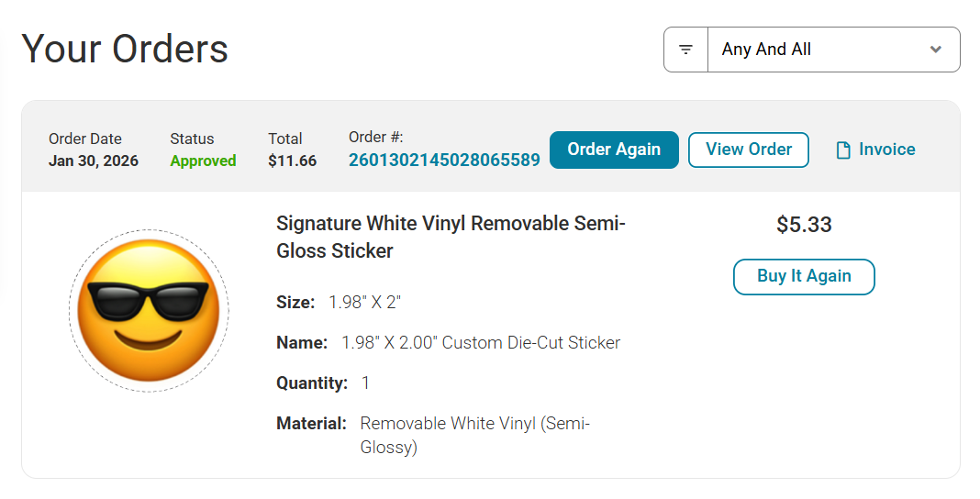
Task: Click the green Approved status text
Action: click(203, 161)
